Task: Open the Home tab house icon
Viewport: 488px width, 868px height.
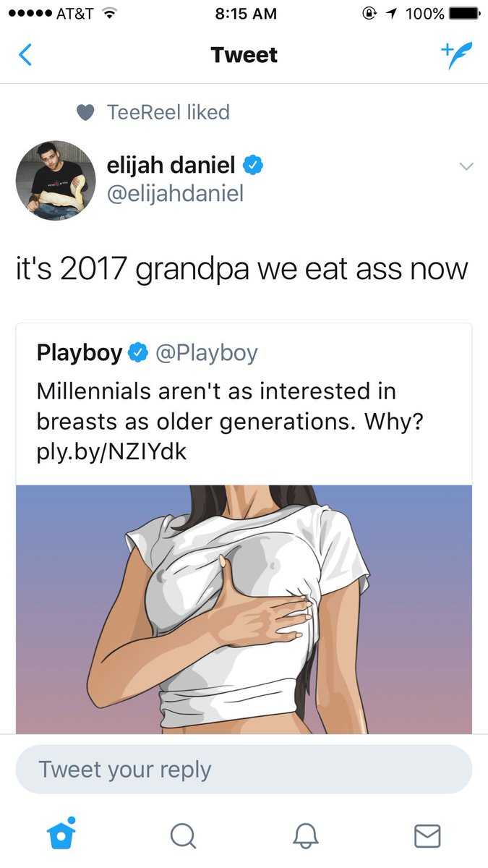Action: [61, 834]
